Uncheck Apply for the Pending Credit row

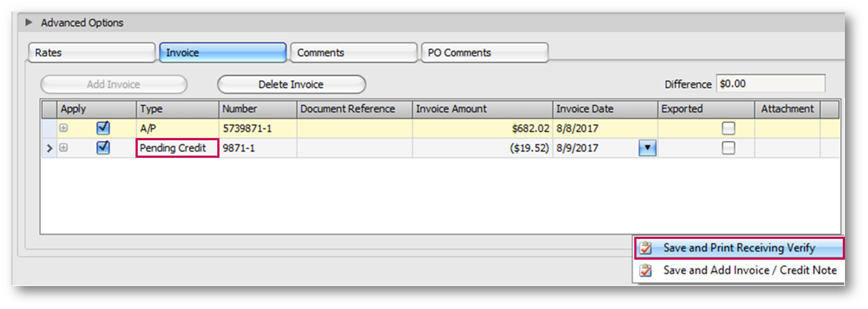(x=103, y=148)
